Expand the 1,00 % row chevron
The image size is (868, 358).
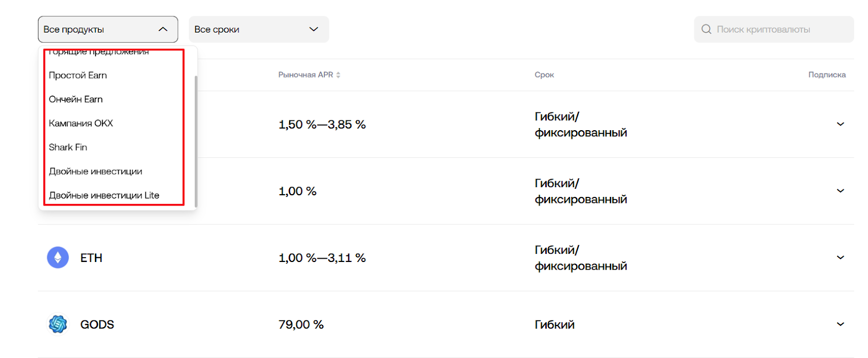[840, 191]
